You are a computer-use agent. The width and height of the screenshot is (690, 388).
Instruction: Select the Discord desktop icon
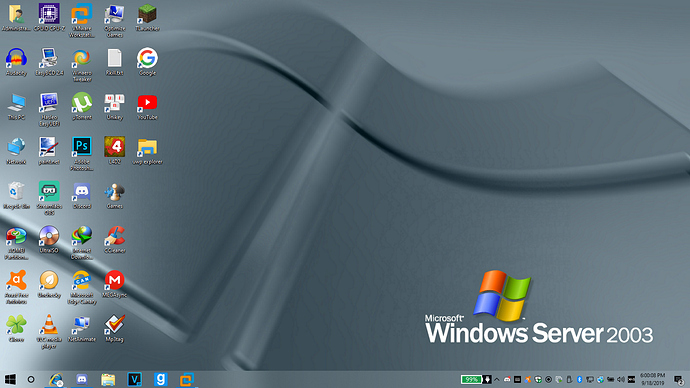pos(82,195)
